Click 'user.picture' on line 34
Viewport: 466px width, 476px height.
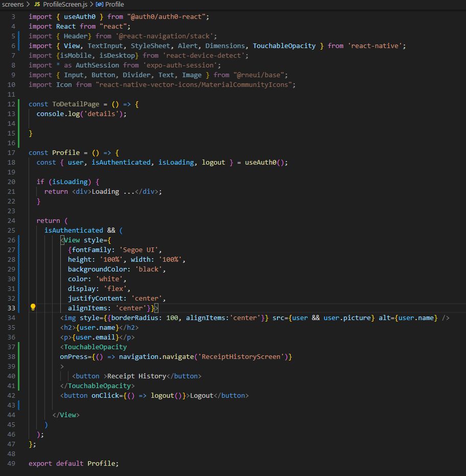[x=347, y=318]
